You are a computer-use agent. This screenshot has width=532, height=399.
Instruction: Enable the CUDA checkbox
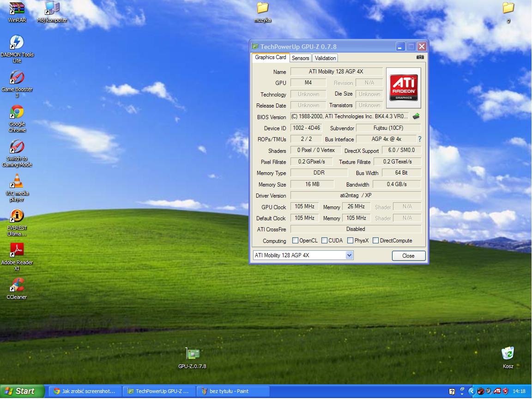(x=324, y=241)
